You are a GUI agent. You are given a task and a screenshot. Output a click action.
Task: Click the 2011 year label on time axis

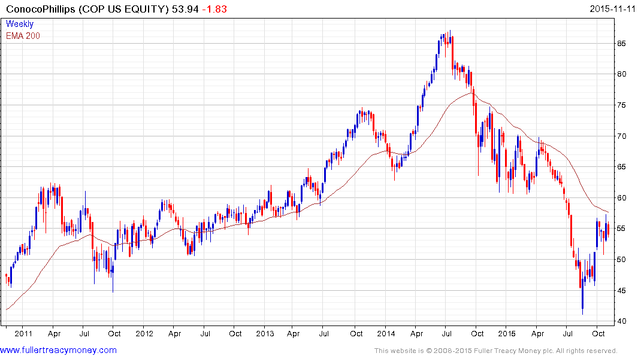[23, 333]
